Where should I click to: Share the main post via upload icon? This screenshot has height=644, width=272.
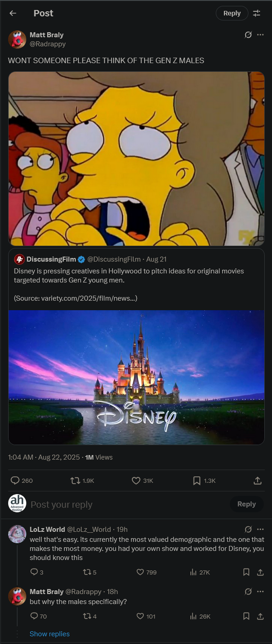(x=257, y=481)
